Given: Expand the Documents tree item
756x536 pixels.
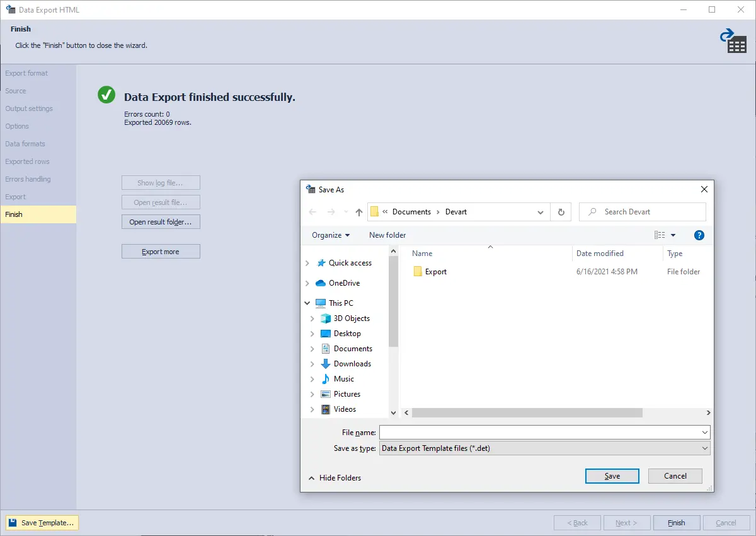Looking at the screenshot, I should [x=311, y=348].
